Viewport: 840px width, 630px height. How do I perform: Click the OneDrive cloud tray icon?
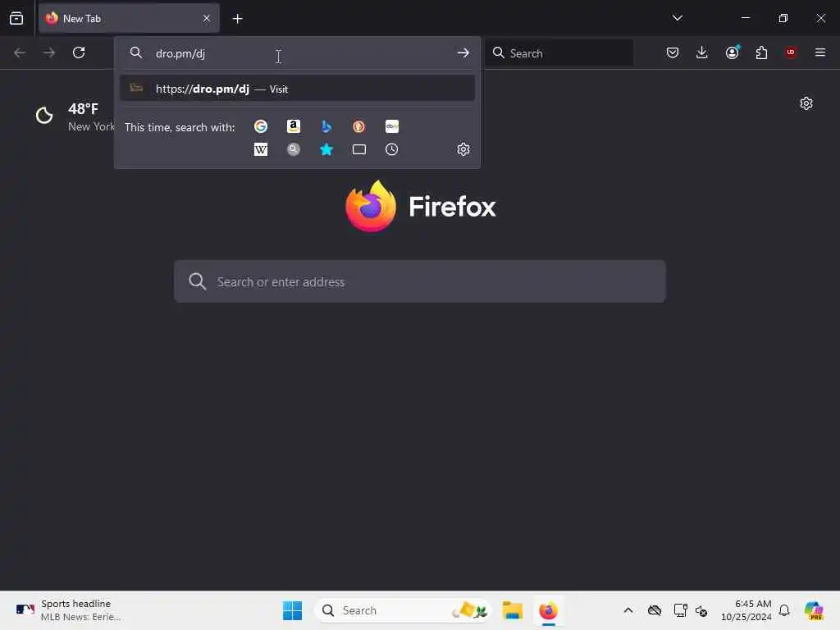[654, 610]
